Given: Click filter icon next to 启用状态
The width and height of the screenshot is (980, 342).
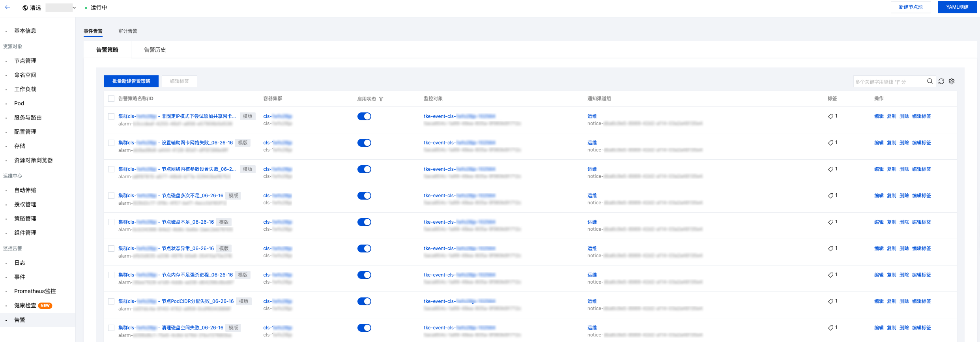Looking at the screenshot, I should coord(381,99).
